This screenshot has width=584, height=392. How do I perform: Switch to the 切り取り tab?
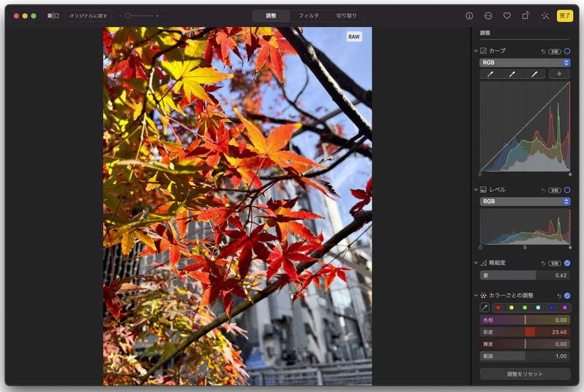(x=346, y=15)
